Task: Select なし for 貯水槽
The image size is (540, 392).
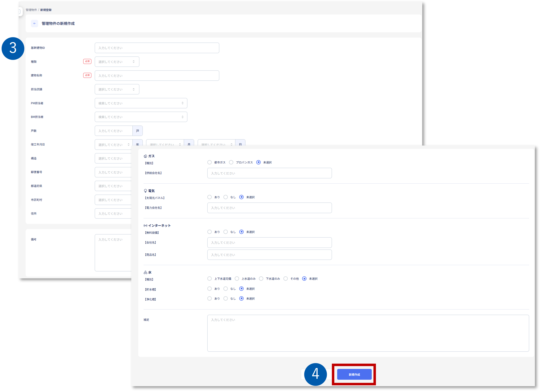Action: pyautogui.click(x=226, y=289)
